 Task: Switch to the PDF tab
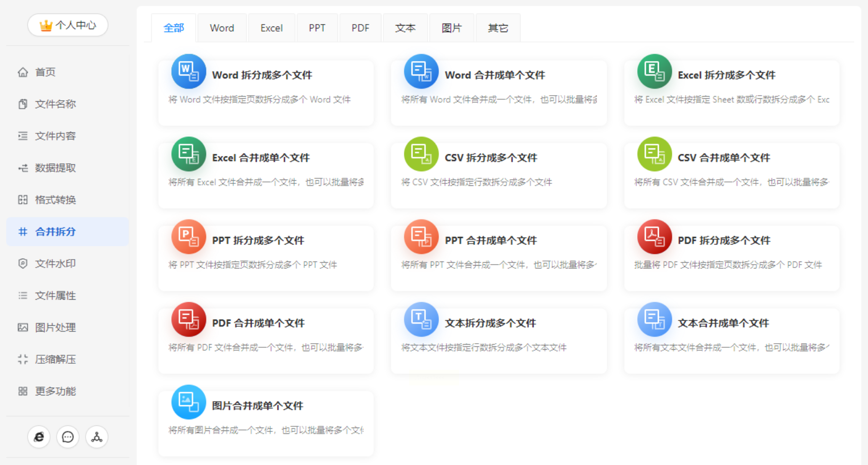tap(360, 28)
